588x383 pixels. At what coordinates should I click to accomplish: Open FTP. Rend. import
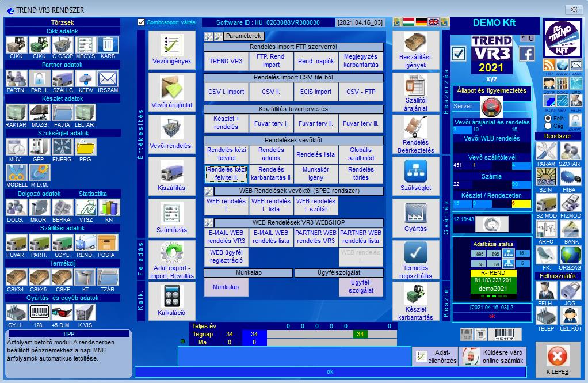click(271, 61)
